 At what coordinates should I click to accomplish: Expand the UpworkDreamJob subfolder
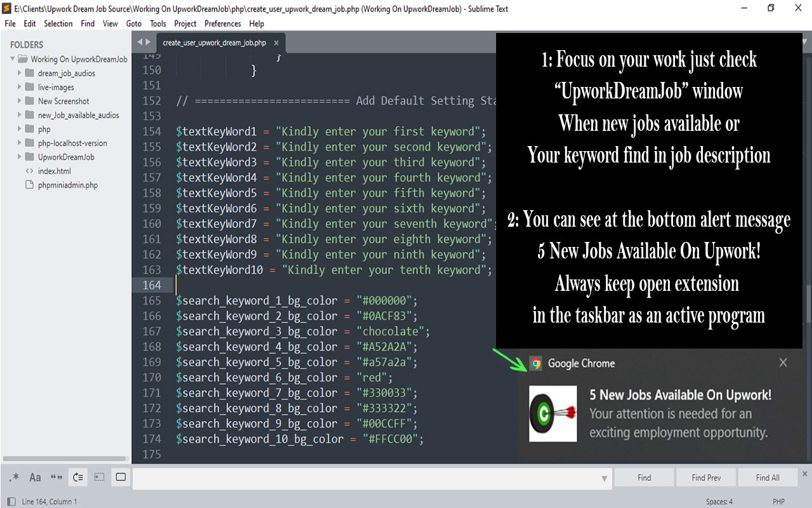20,157
